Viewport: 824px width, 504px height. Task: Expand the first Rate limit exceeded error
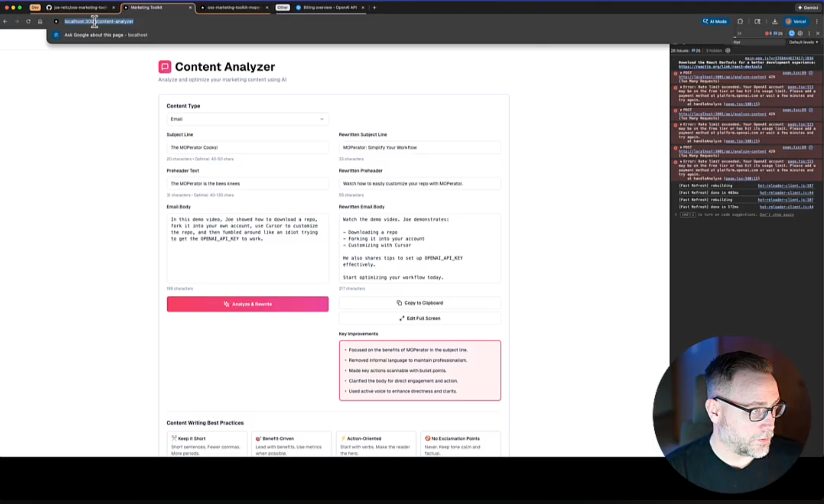pyautogui.click(x=681, y=87)
